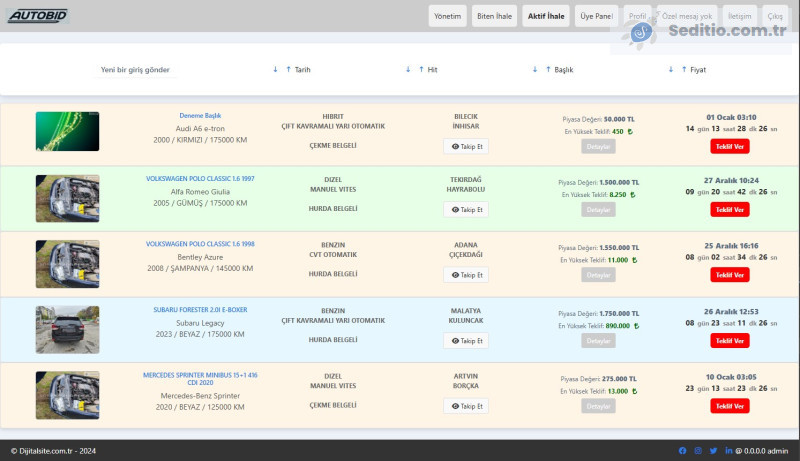Screen dimensions: 800x461
Task: Open the Yönetim menu
Action: [x=448, y=16]
